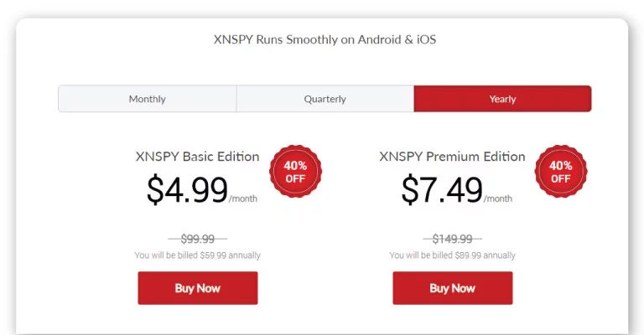Click the 40% OFF badge beside Premium Edition
The width and height of the screenshot is (644, 335).
(561, 172)
